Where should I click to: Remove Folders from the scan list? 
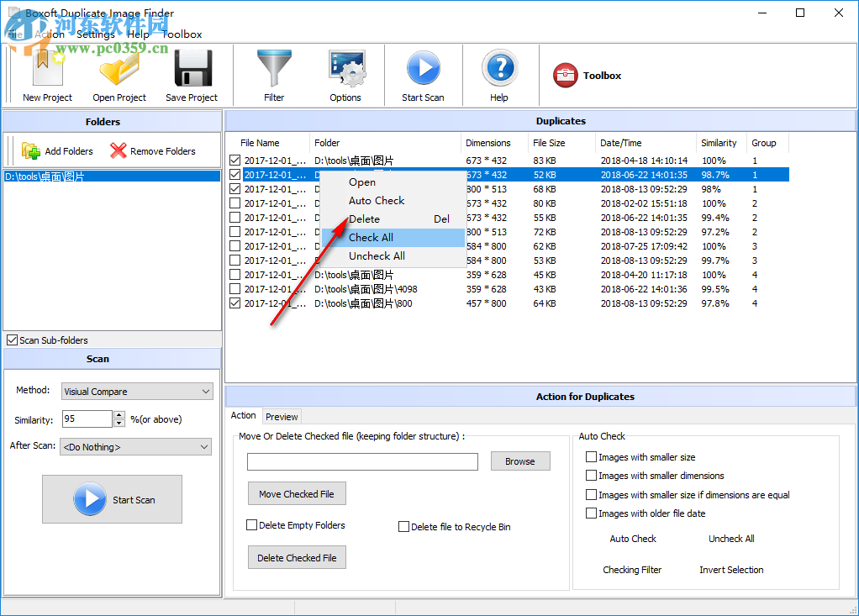(153, 150)
